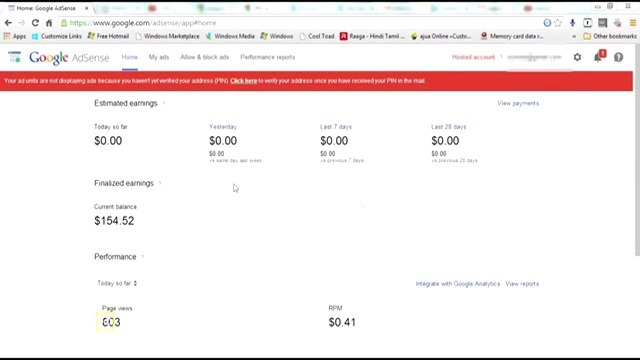
Task: Open the AdSense navigation menu icon
Action: 14,57
